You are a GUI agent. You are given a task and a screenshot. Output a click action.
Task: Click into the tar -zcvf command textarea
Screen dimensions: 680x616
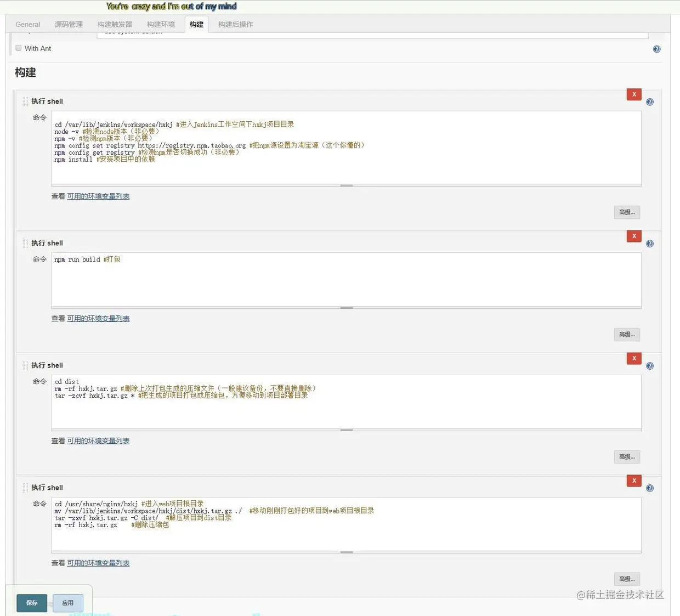click(x=347, y=402)
